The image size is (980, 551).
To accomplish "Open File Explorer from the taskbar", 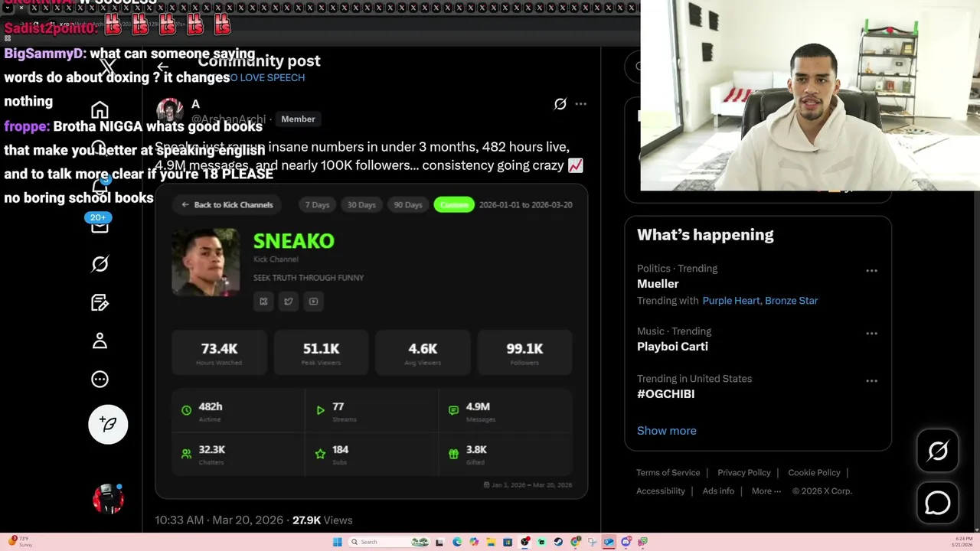I will tap(491, 542).
